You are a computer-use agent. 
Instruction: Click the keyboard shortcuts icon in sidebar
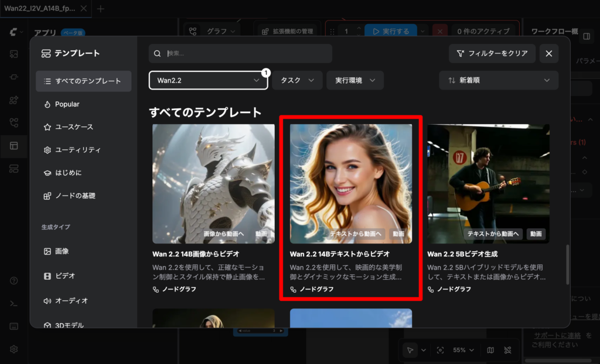pos(14,326)
